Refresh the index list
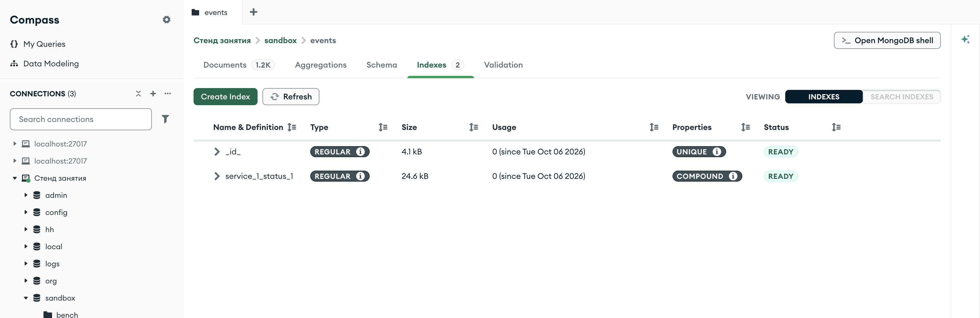The height and width of the screenshot is (318, 980). [x=291, y=97]
